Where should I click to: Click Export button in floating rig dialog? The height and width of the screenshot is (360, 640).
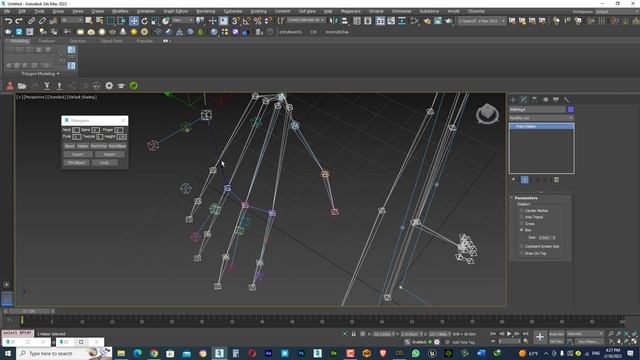tap(78, 155)
